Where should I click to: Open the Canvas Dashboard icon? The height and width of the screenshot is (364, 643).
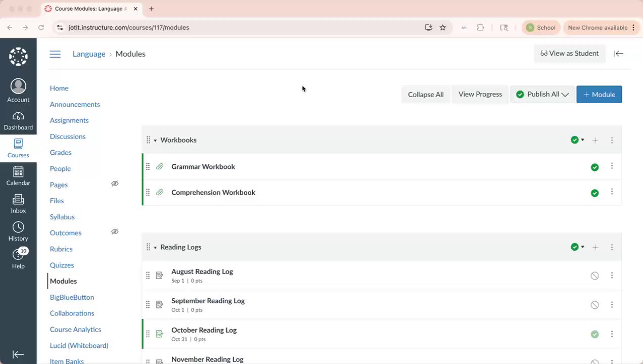pyautogui.click(x=18, y=117)
